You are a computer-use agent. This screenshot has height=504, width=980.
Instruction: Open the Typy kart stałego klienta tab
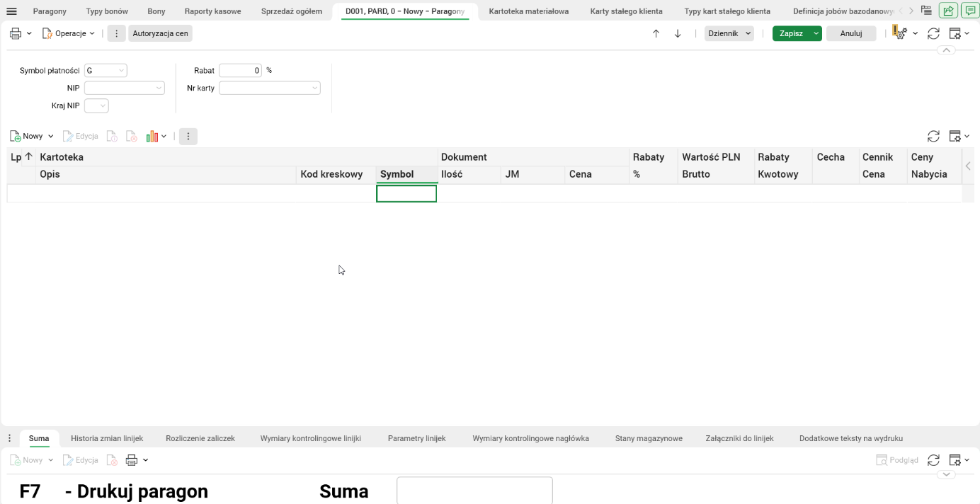click(727, 11)
